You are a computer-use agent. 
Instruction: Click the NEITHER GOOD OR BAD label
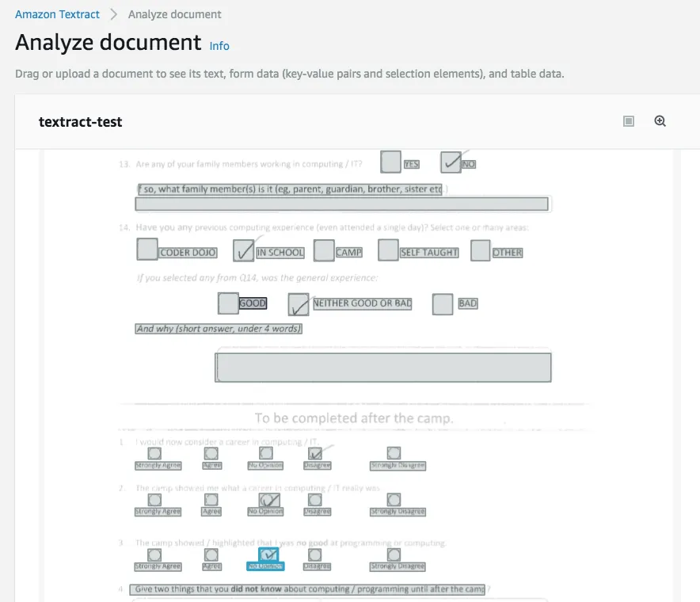[362, 303]
